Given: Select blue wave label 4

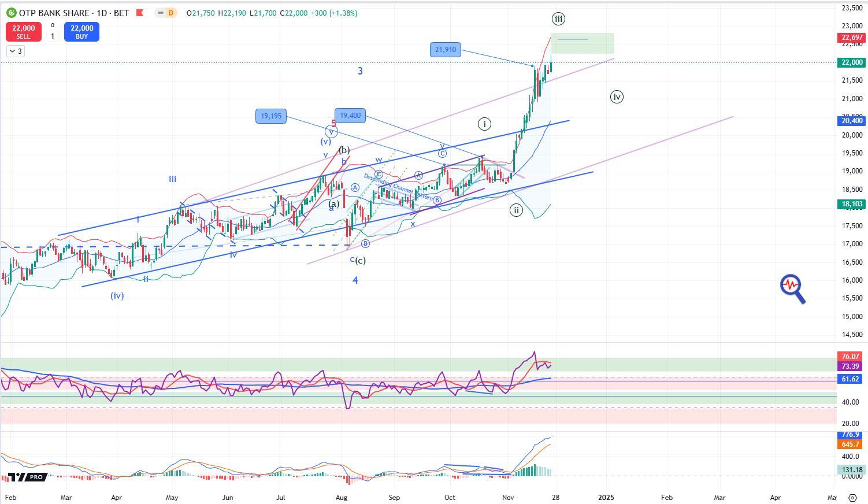Looking at the screenshot, I should [355, 280].
